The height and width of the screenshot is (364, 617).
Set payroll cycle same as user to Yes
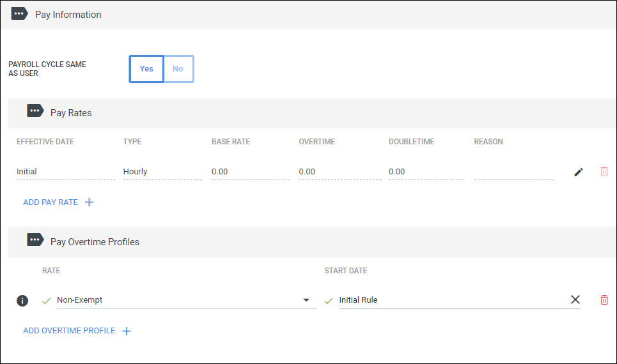146,69
